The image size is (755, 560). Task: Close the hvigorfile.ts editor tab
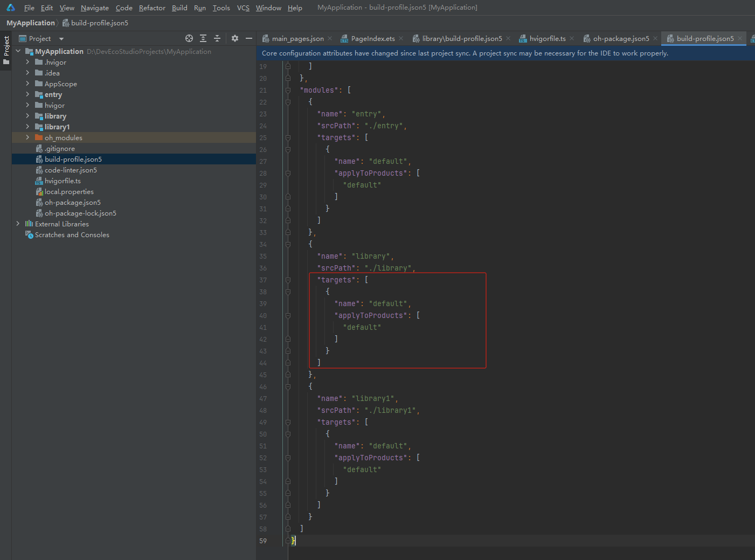pos(572,38)
